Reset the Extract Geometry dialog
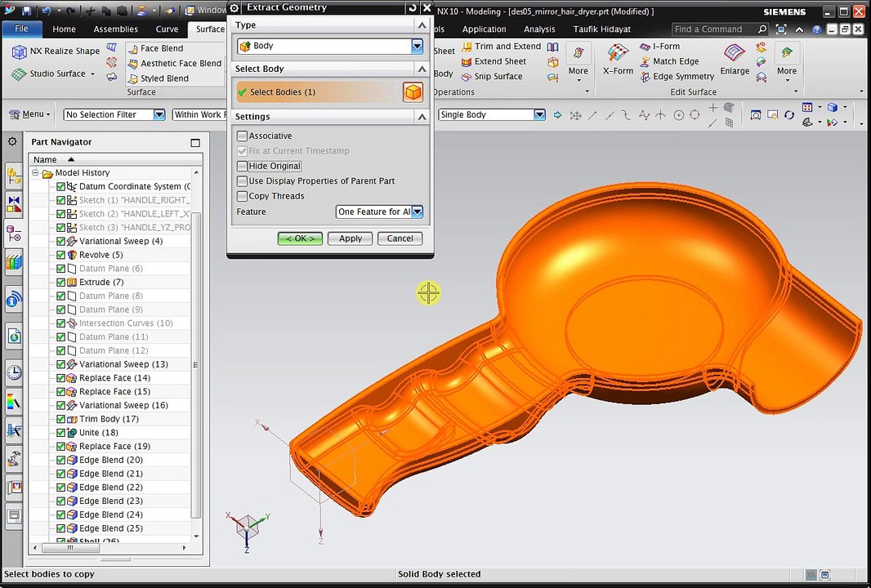Viewport: 871px width, 588px height. click(x=412, y=7)
